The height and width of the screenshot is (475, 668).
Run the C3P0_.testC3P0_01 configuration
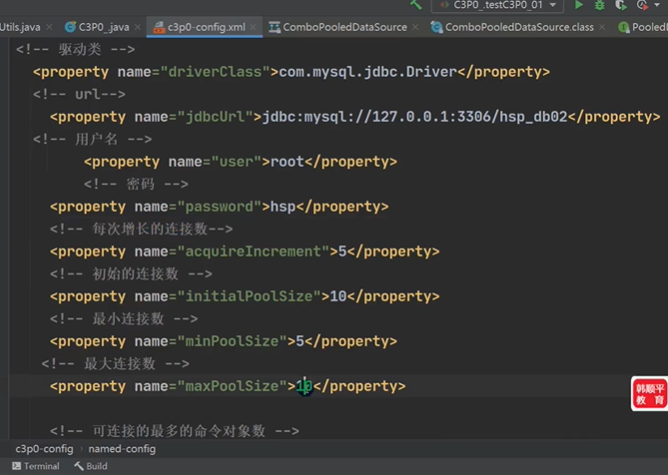point(579,5)
